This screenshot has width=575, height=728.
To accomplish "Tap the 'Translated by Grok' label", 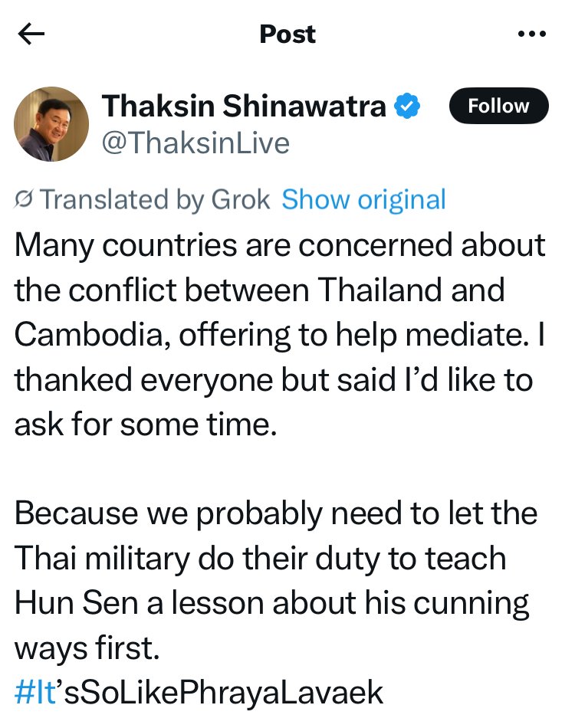I will click(x=156, y=200).
